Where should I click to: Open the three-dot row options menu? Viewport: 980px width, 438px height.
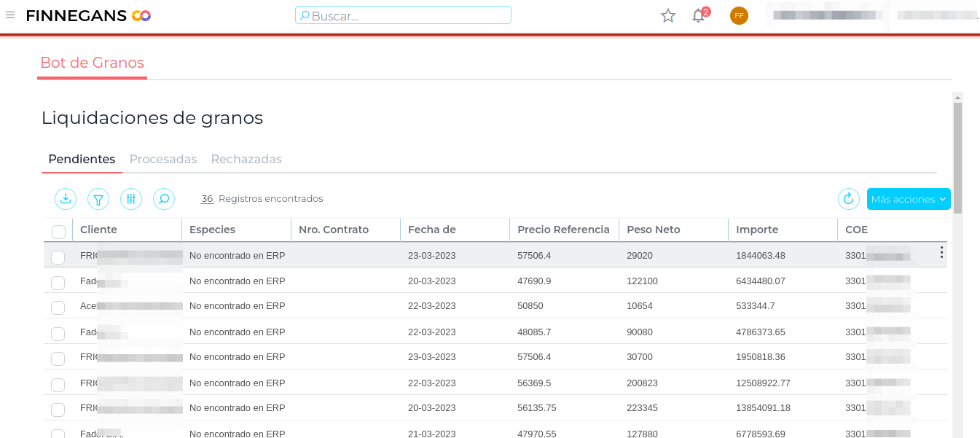(941, 252)
